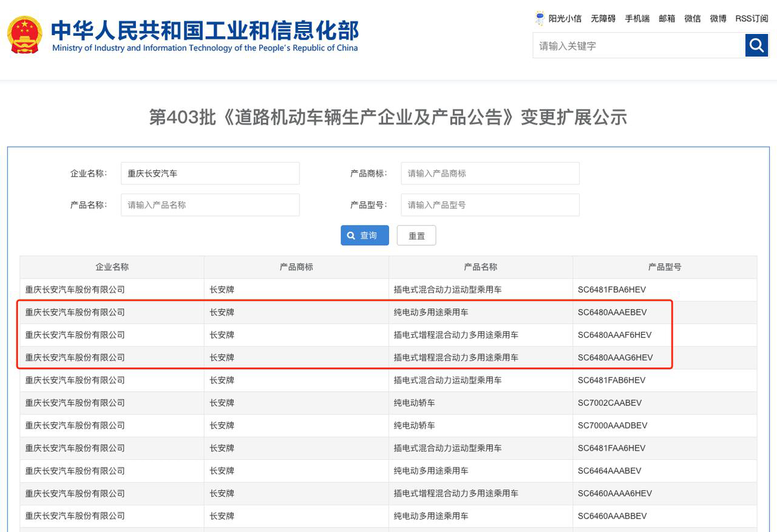
Task: Click the 重置 reset button
Action: (x=416, y=235)
